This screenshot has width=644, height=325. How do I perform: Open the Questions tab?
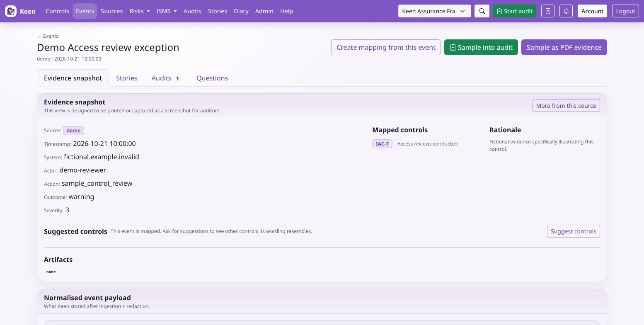(x=212, y=78)
